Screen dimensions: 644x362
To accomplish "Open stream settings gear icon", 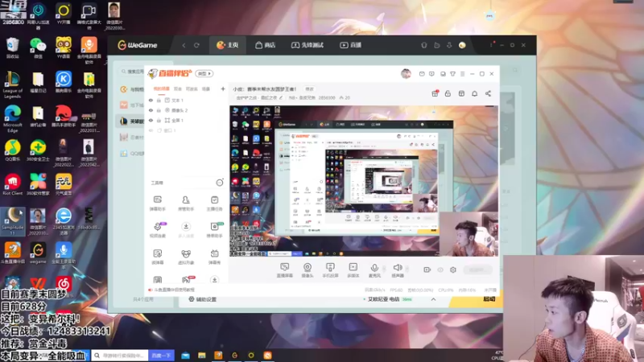I will pyautogui.click(x=453, y=269).
